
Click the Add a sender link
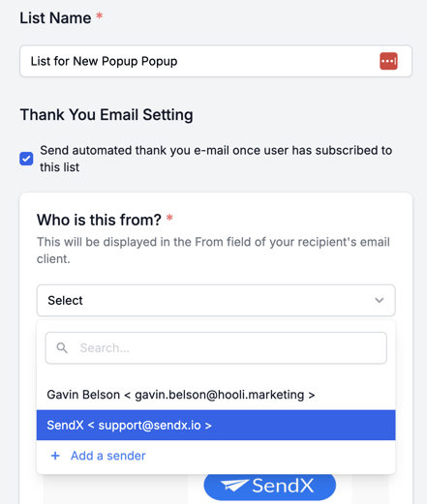[108, 456]
